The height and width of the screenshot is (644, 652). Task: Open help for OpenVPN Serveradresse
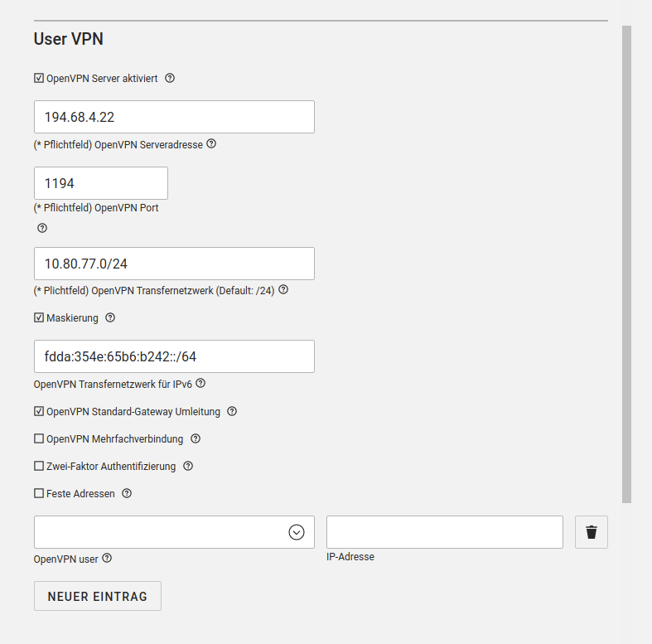(211, 143)
